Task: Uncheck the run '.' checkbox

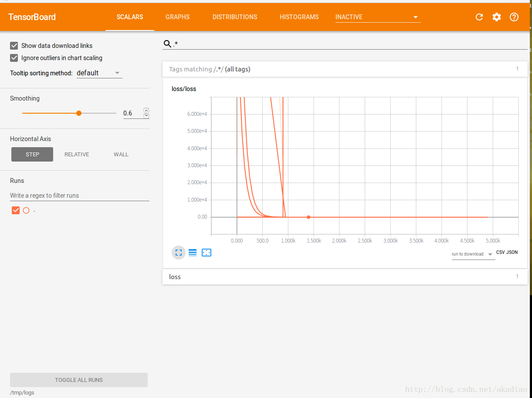Action: [16, 210]
